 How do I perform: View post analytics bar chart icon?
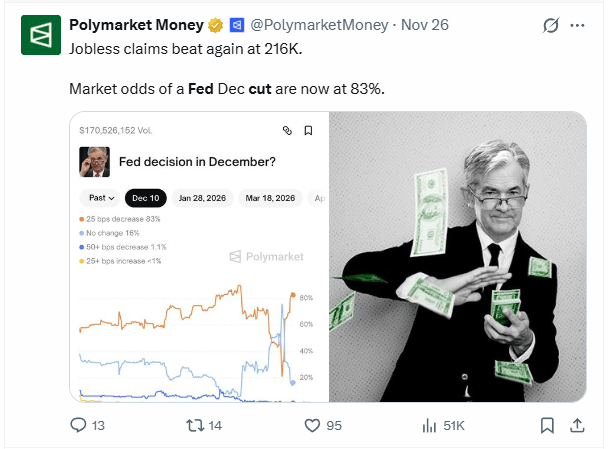click(429, 425)
